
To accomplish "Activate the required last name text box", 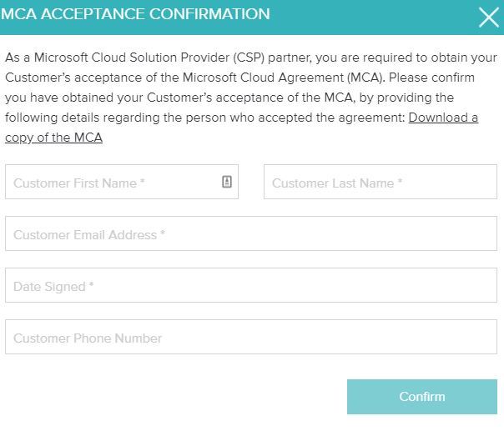I will pos(380,183).
